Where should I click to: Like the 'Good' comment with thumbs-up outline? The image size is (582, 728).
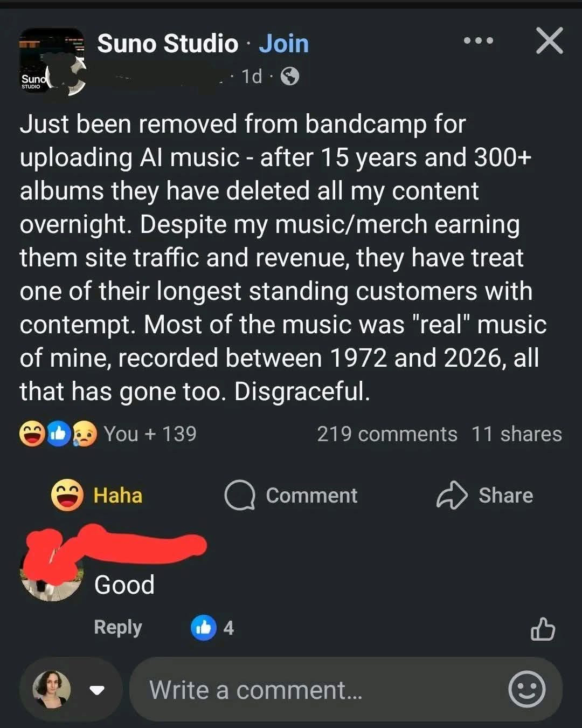(x=543, y=628)
